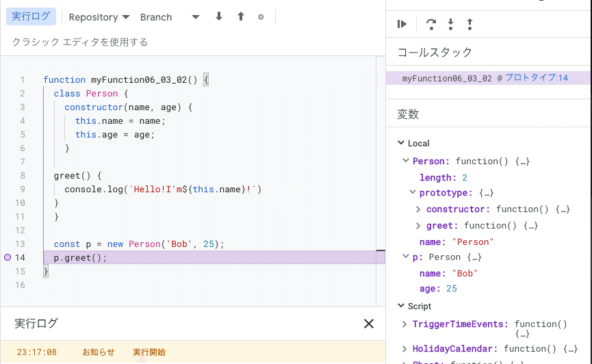Click the step over debugger icon

click(x=431, y=24)
